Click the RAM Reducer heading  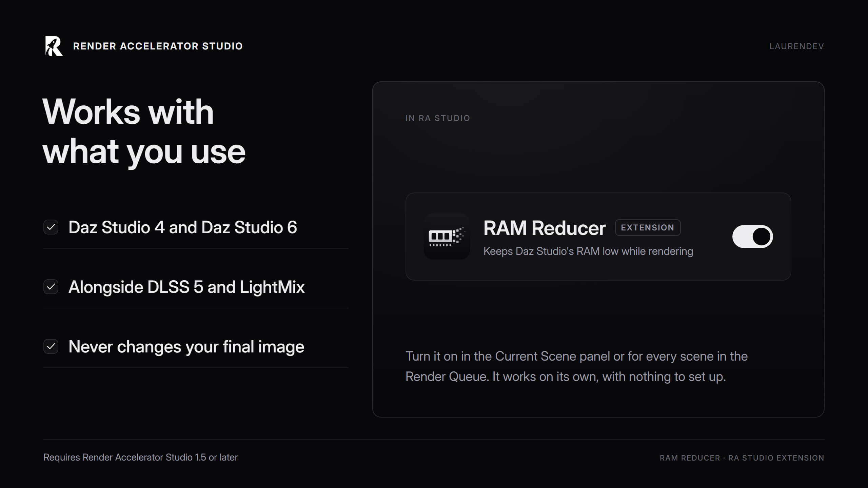pos(544,228)
